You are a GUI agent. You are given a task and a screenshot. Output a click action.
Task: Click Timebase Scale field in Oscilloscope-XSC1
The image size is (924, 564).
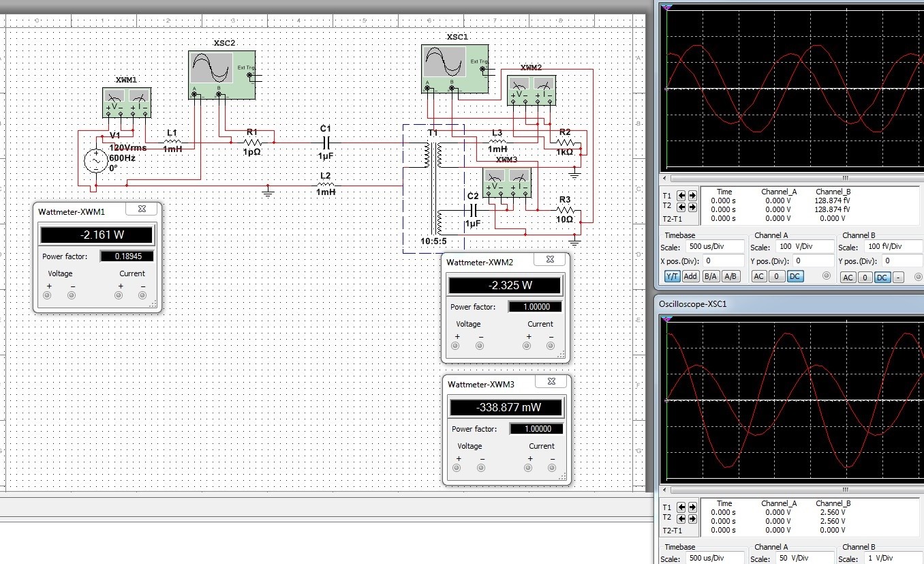tap(715, 559)
